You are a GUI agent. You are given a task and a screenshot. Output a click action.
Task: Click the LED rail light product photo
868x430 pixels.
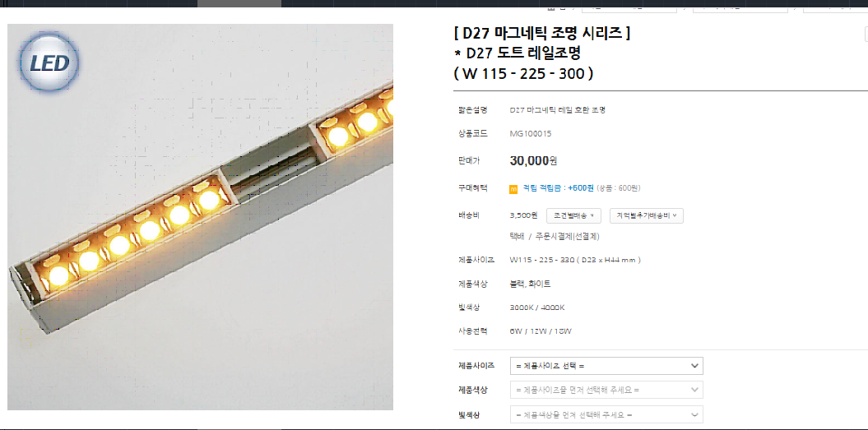pos(201,217)
